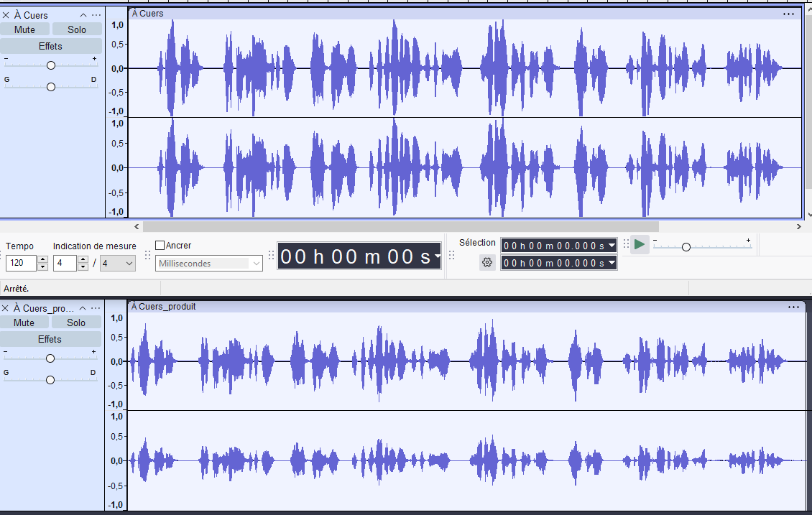Open the Millisecondes snap dropdown

click(x=208, y=264)
